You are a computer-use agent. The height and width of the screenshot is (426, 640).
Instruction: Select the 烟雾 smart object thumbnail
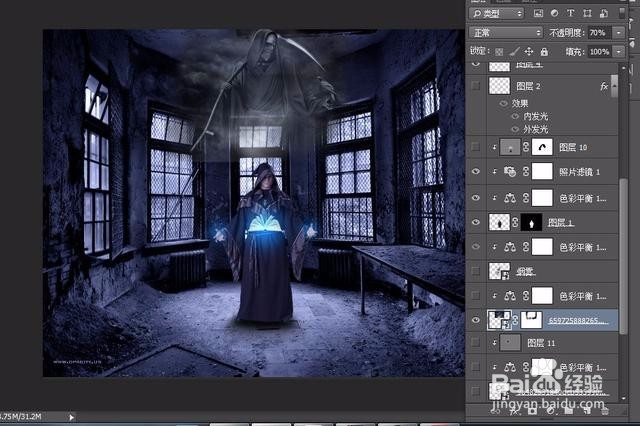click(x=499, y=271)
